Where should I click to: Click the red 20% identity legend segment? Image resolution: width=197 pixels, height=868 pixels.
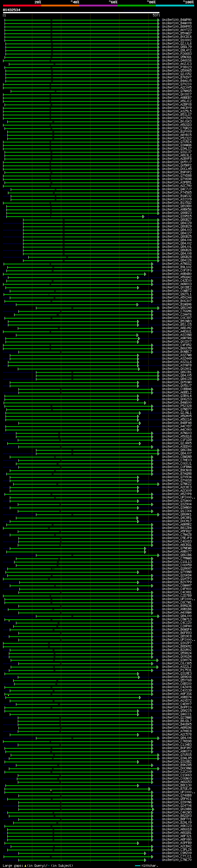[x=22, y=6]
